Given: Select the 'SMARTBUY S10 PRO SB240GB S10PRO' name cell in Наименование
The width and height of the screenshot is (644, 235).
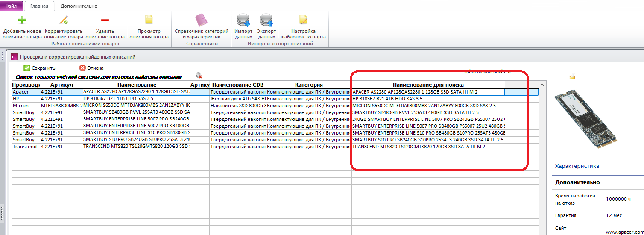Looking at the screenshot, I should tap(137, 140).
